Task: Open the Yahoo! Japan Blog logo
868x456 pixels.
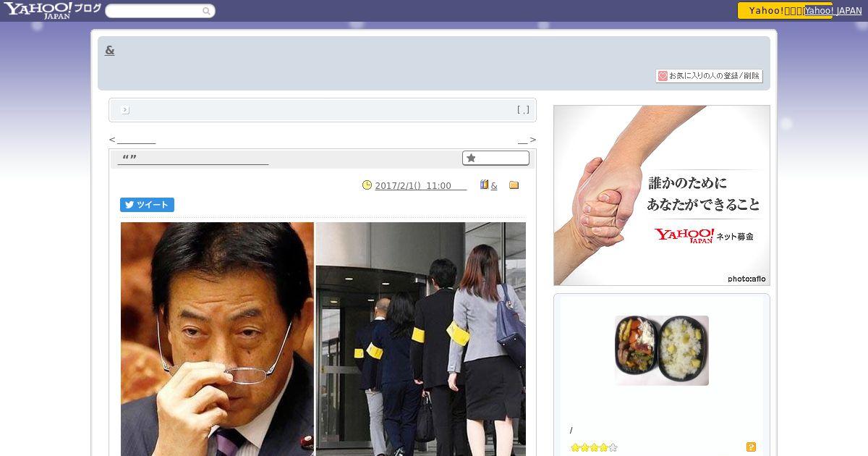Action: 52,10
